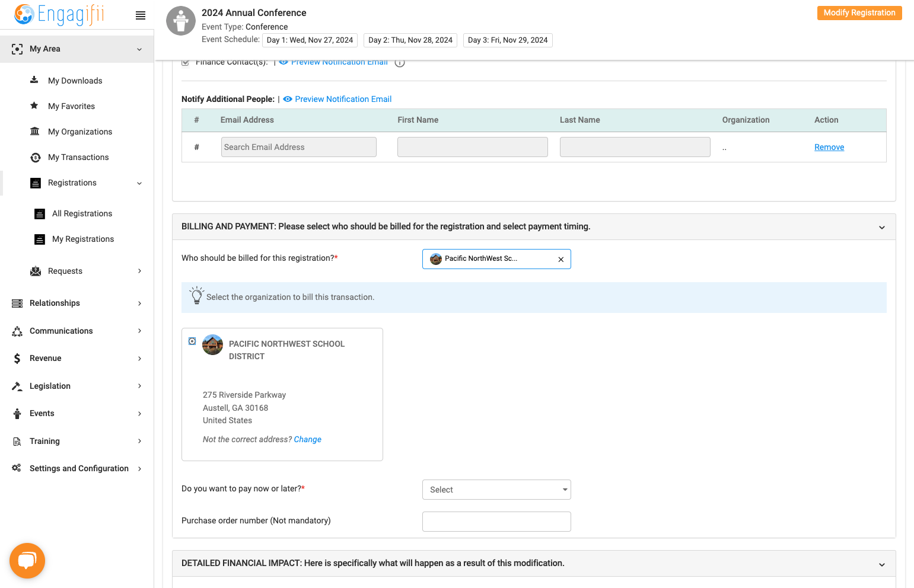914x588 pixels.
Task: Click the My Organizations building icon
Action: (x=35, y=131)
